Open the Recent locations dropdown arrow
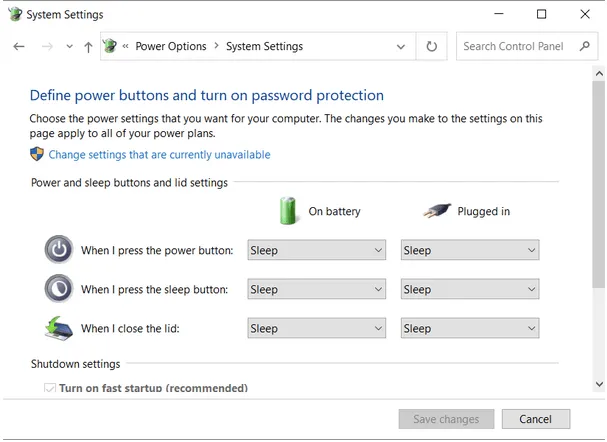This screenshot has width=607, height=442. (69, 47)
